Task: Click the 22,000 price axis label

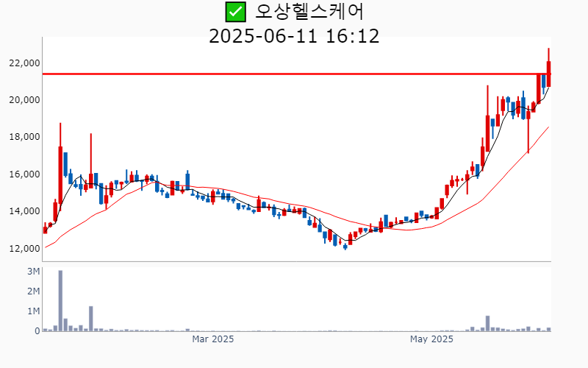Action: click(24, 63)
